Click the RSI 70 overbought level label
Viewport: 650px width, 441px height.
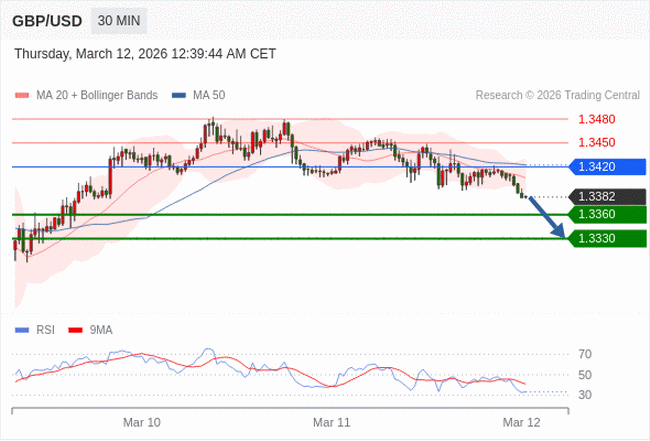(x=585, y=354)
